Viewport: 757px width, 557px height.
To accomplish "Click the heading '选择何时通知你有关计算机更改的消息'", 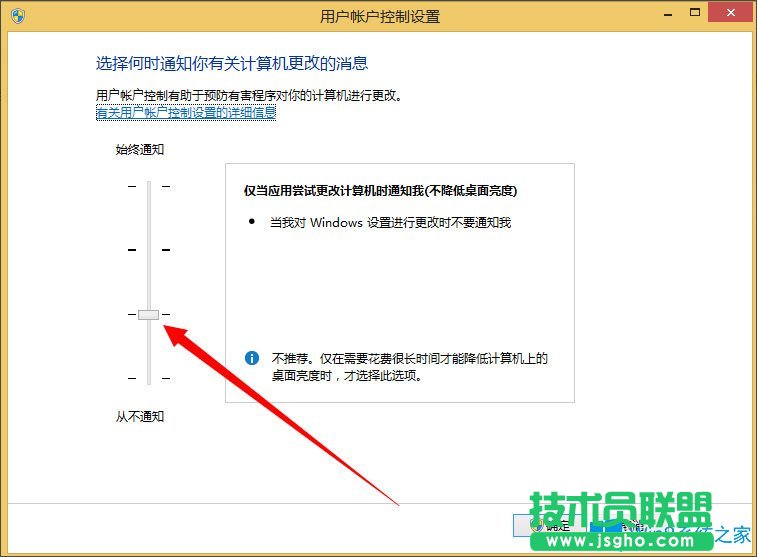I will pos(232,63).
